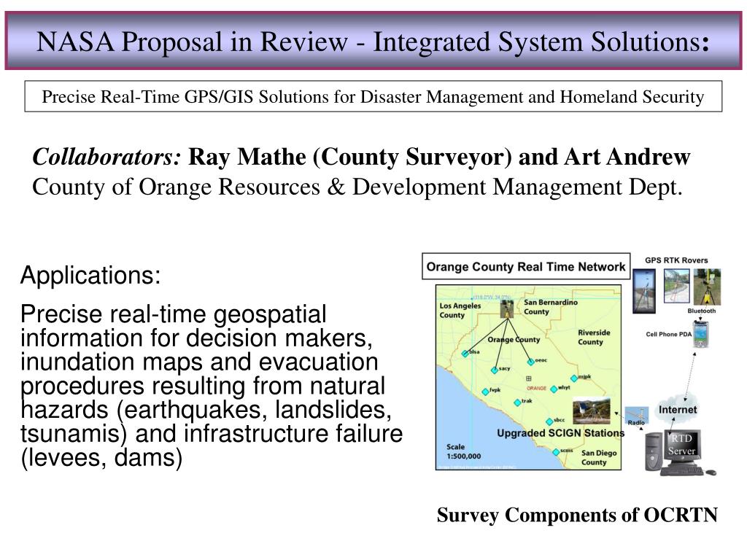The image size is (747, 560).
Task: Open the first GPS RTK Rover photo
Action: pos(643,291)
